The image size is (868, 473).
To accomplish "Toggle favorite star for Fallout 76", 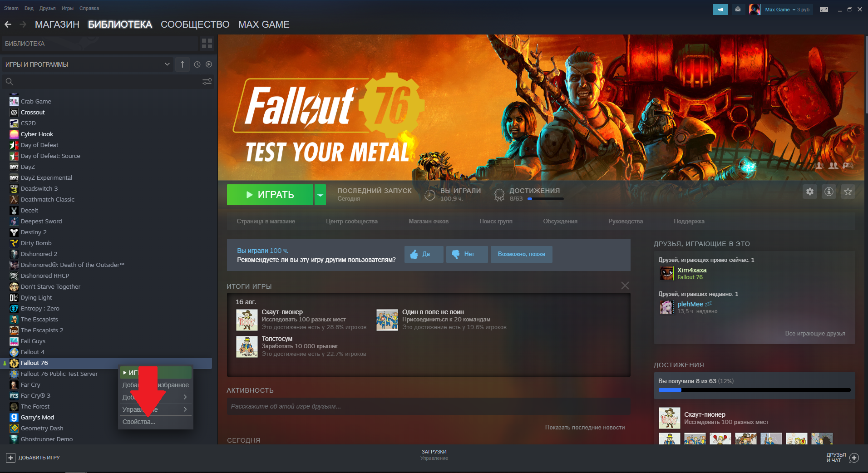I will click(848, 192).
